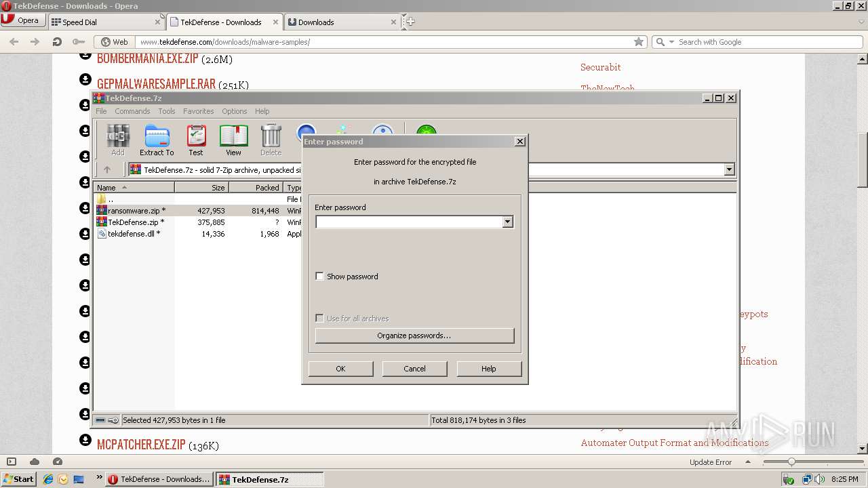The image size is (868, 488).
Task: Open the Commands menu in WinRAR
Action: 132,111
